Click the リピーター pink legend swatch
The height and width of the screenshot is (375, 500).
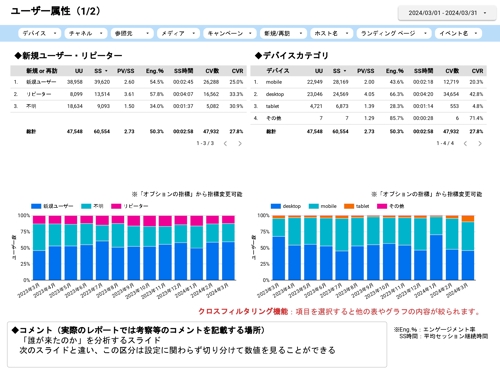pos(116,206)
